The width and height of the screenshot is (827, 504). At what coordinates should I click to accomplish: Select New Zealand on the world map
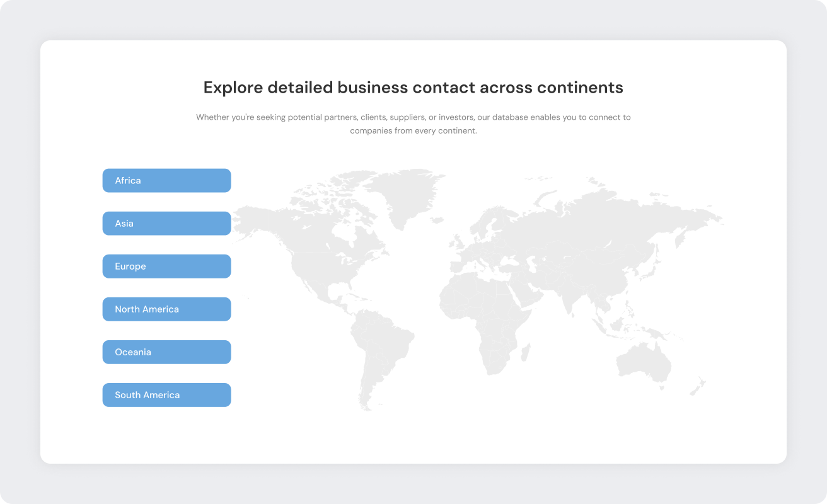coord(698,386)
